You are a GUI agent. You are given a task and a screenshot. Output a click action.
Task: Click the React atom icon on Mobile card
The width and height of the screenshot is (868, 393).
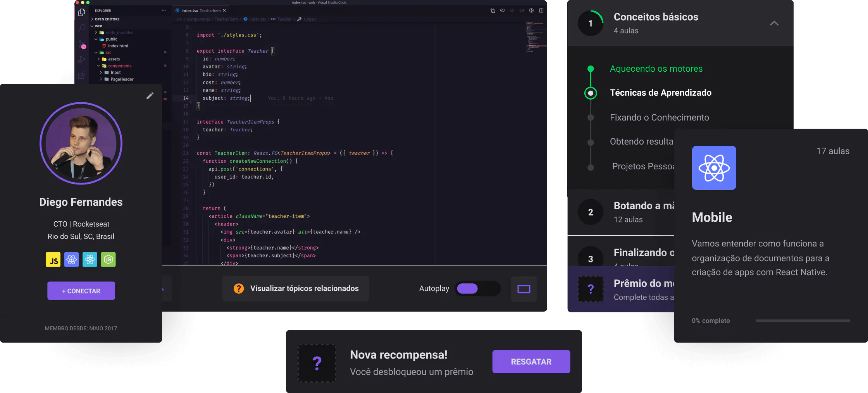714,168
